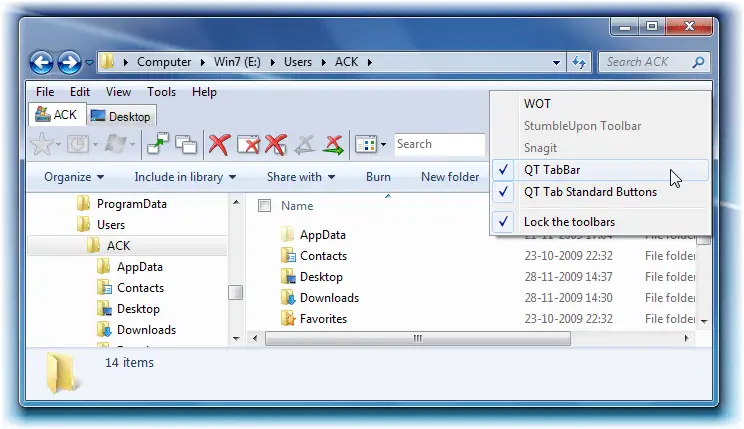Image resolution: width=744 pixels, height=429 pixels.
Task: Expand the arrow after Computer in breadcrumb
Action: (x=203, y=62)
